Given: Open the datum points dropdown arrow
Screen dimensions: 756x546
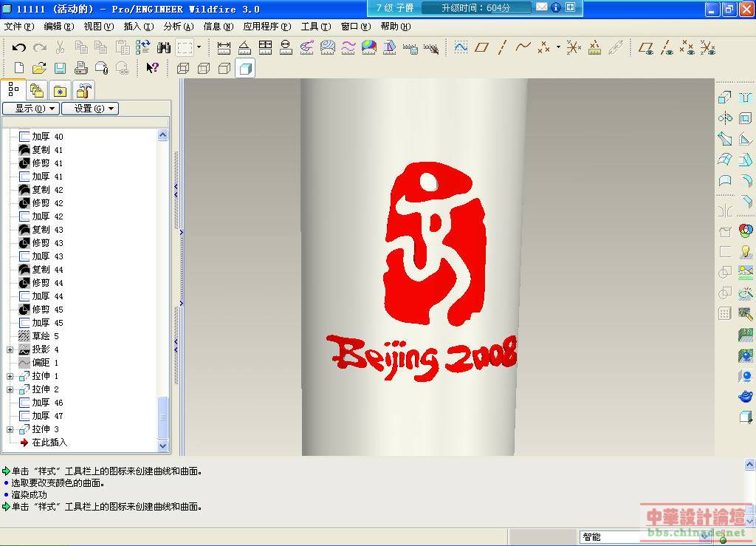Looking at the screenshot, I should (558, 47).
